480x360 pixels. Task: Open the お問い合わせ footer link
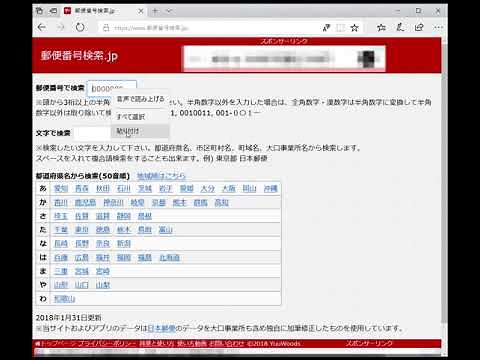click(x=227, y=343)
